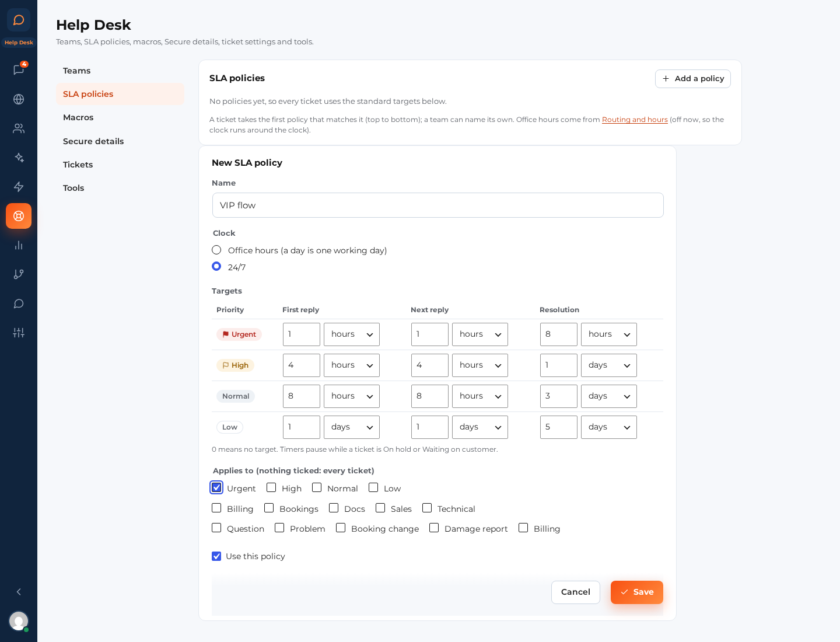Click the policy Name input field
The image size is (840, 642).
[438, 205]
